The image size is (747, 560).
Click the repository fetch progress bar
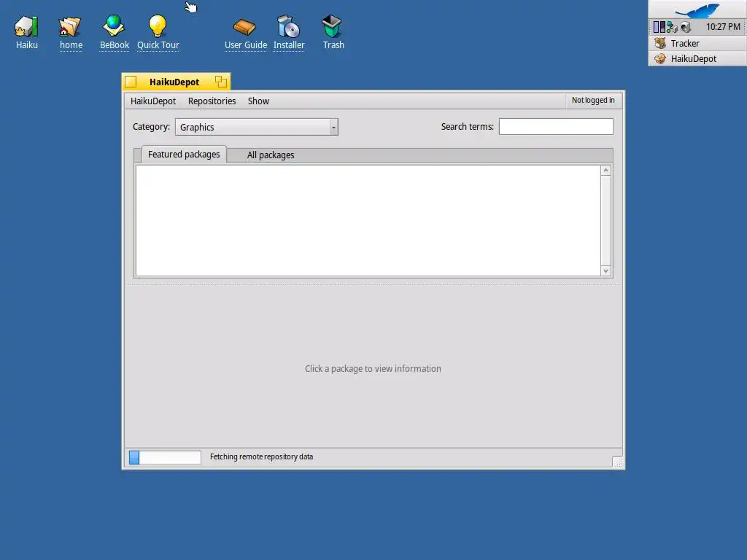165,457
